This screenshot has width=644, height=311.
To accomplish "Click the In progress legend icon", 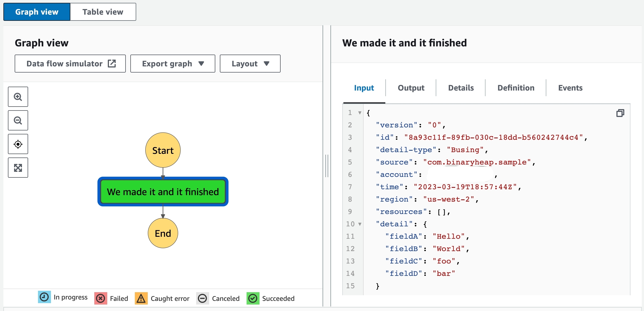I will [x=44, y=297].
